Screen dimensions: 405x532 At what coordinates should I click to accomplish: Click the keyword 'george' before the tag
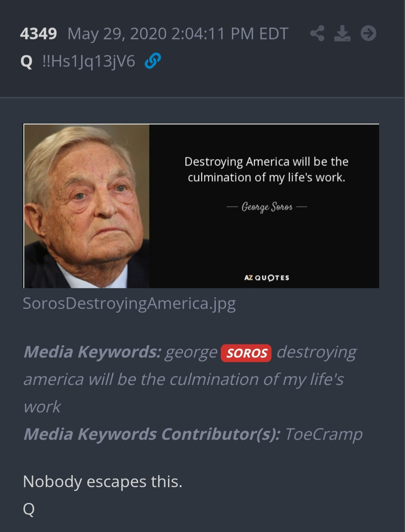coord(191,352)
